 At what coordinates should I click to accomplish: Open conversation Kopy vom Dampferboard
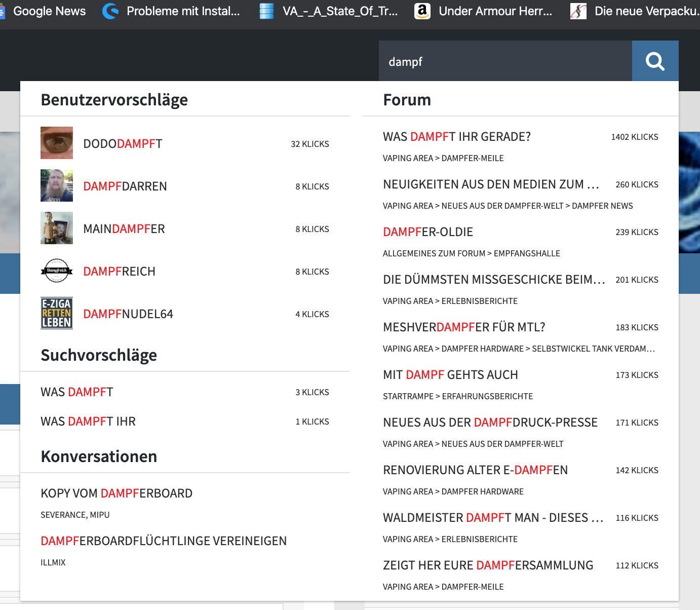(x=116, y=493)
